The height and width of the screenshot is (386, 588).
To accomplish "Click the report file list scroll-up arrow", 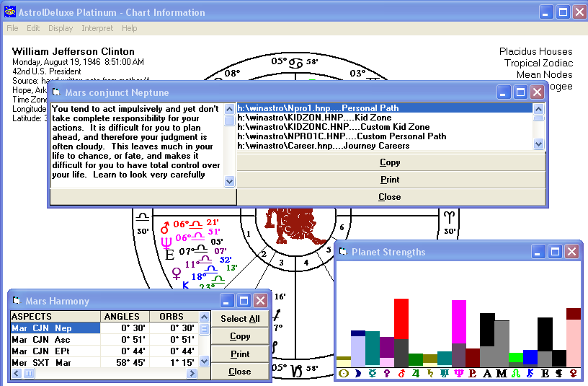I will pyautogui.click(x=538, y=109).
